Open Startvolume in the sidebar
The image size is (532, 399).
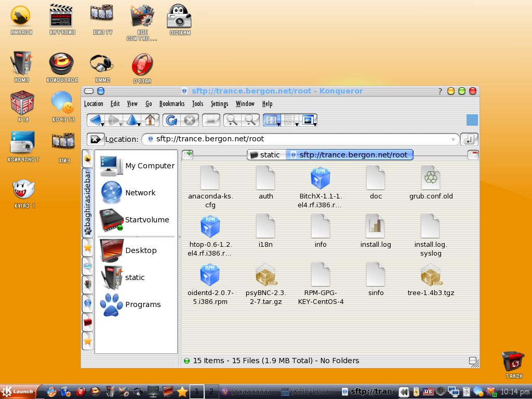point(135,220)
